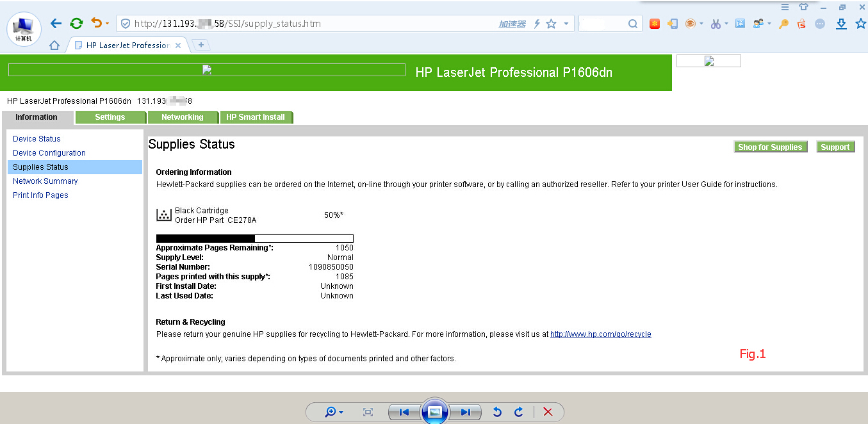This screenshot has height=424, width=868.
Task: Click the 50%* cartridge level text
Action: pyautogui.click(x=334, y=215)
